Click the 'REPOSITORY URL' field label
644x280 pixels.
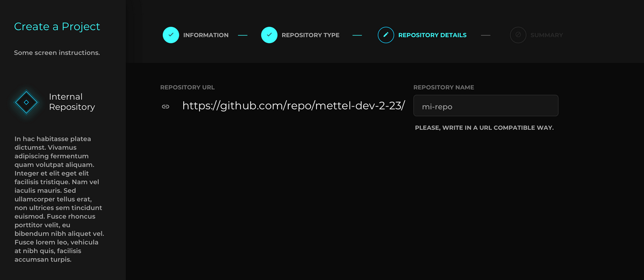coord(187,88)
